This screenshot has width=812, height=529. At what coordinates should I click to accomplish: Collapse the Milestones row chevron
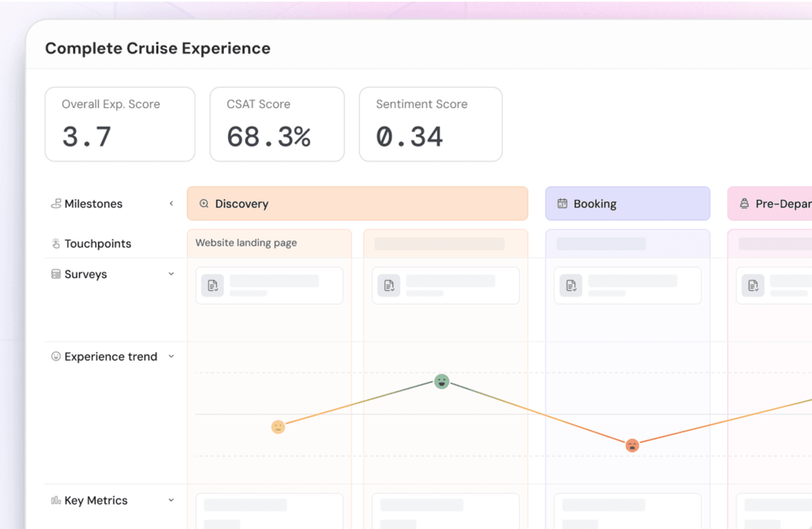(x=171, y=204)
